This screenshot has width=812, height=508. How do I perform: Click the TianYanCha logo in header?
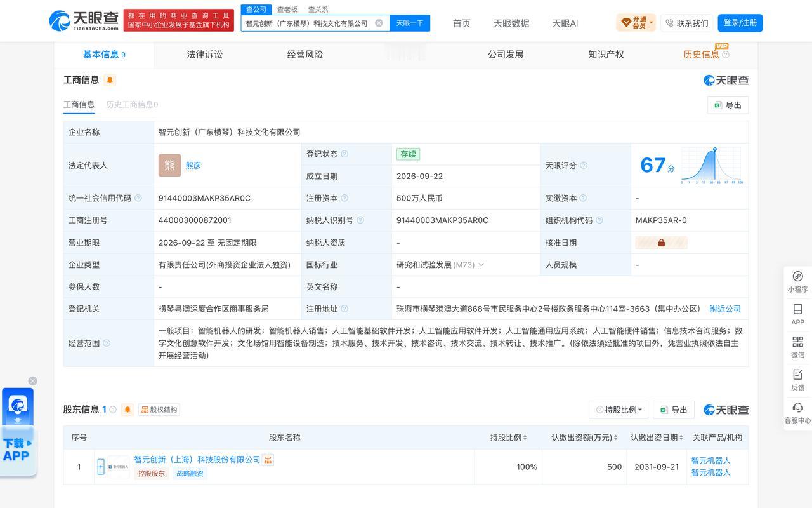84,21
